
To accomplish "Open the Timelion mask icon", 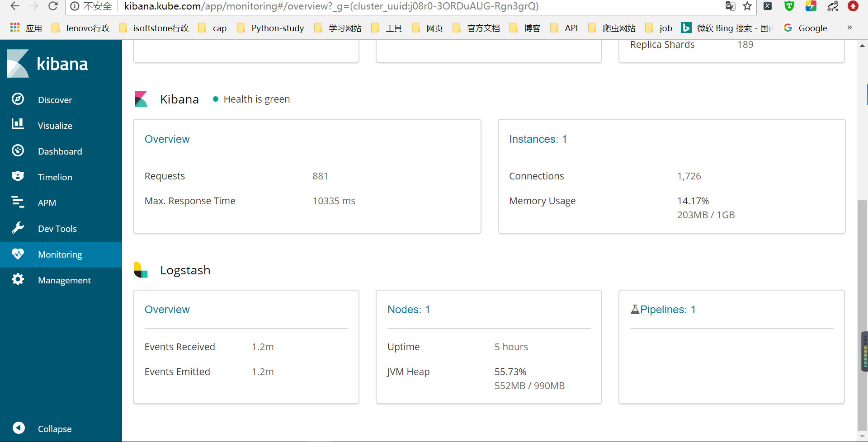I will (x=18, y=176).
